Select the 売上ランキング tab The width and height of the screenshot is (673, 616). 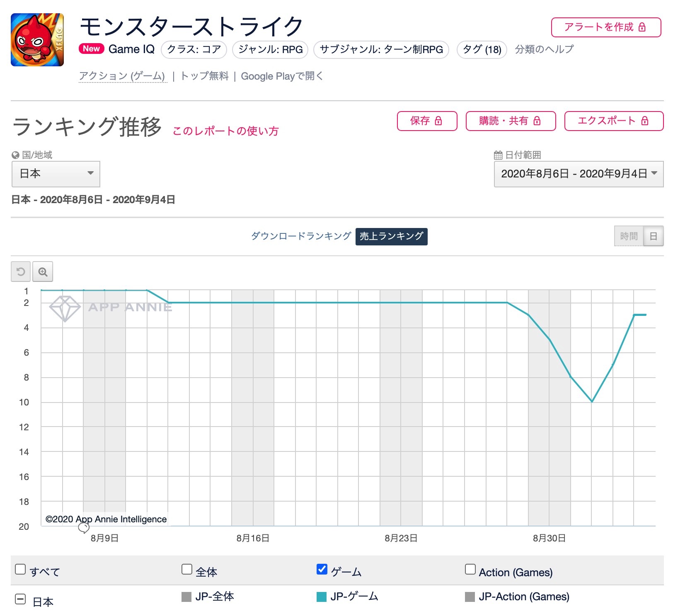[392, 236]
